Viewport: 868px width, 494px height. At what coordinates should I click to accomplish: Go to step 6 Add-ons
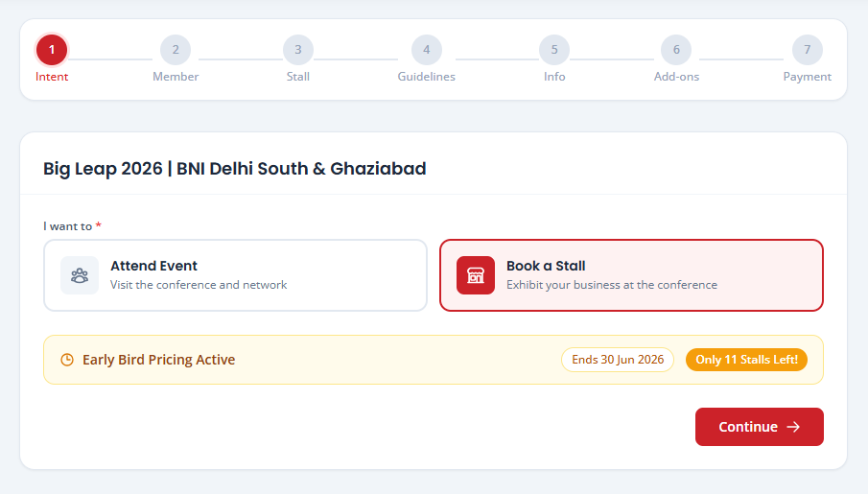pos(676,50)
